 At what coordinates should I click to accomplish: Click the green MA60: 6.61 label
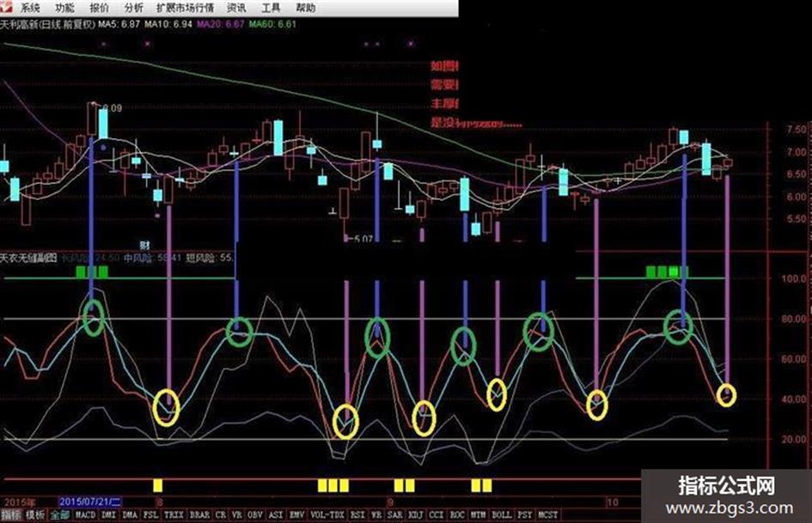click(272, 24)
